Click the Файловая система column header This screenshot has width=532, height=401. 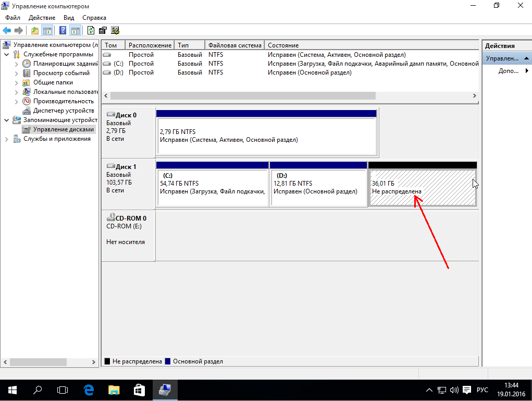[x=234, y=45]
